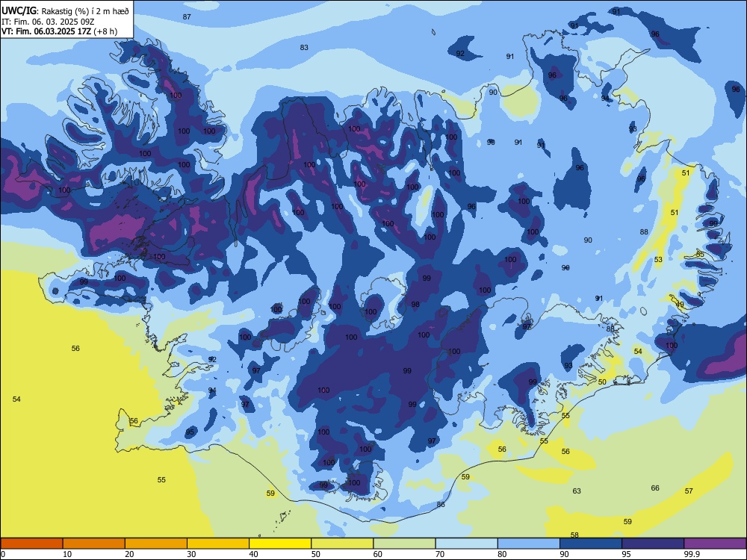
Task: Click the map value '58' above the legend
Action: coord(574,535)
